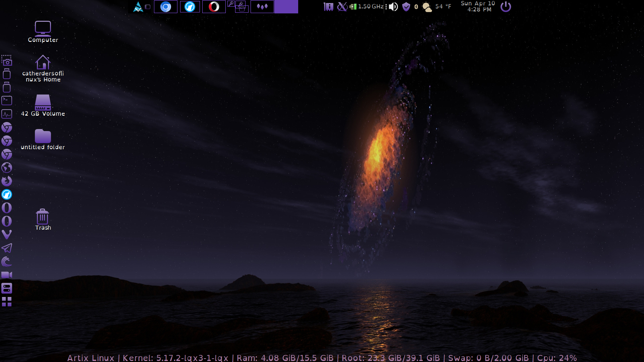
Task: Launch the terminal from the left dock
Action: 7,101
